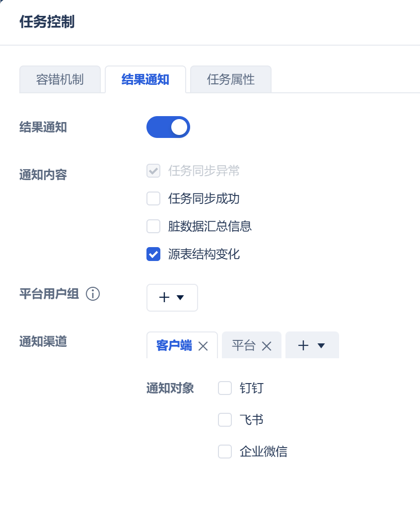Screen dimensions: 420x522
Task: Open the 任务属性 tab
Action: point(231,79)
